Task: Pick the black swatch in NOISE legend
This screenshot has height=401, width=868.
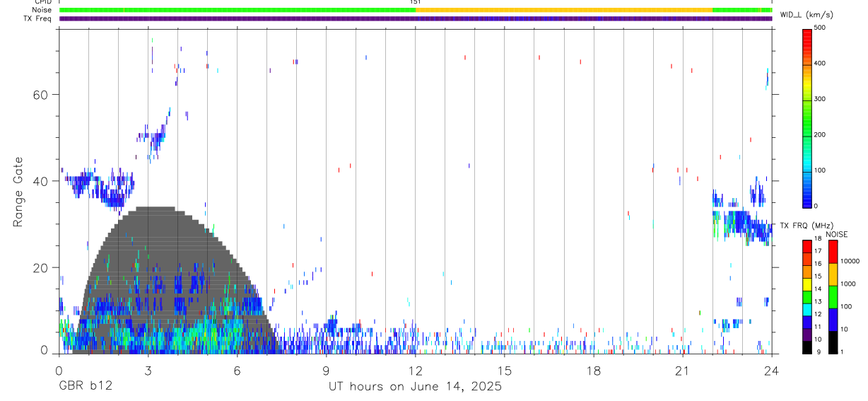Action: [833, 342]
